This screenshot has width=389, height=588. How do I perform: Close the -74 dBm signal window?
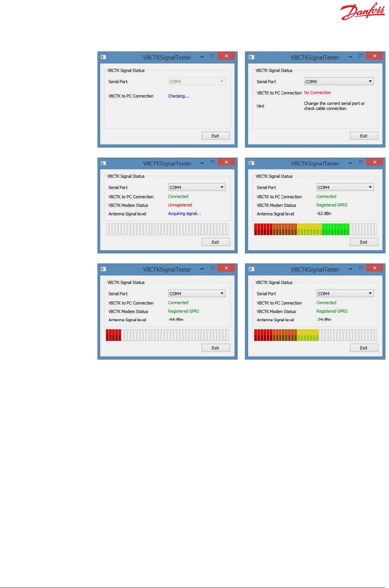tap(375, 268)
